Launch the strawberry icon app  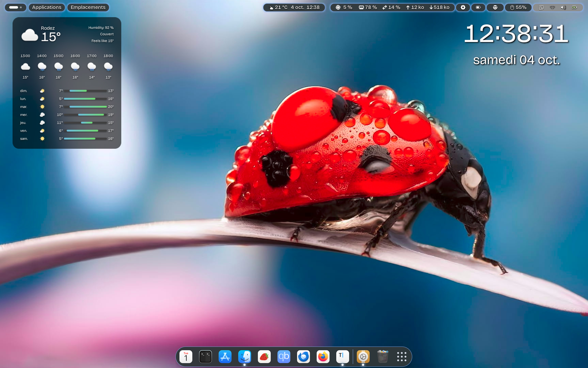(x=264, y=357)
